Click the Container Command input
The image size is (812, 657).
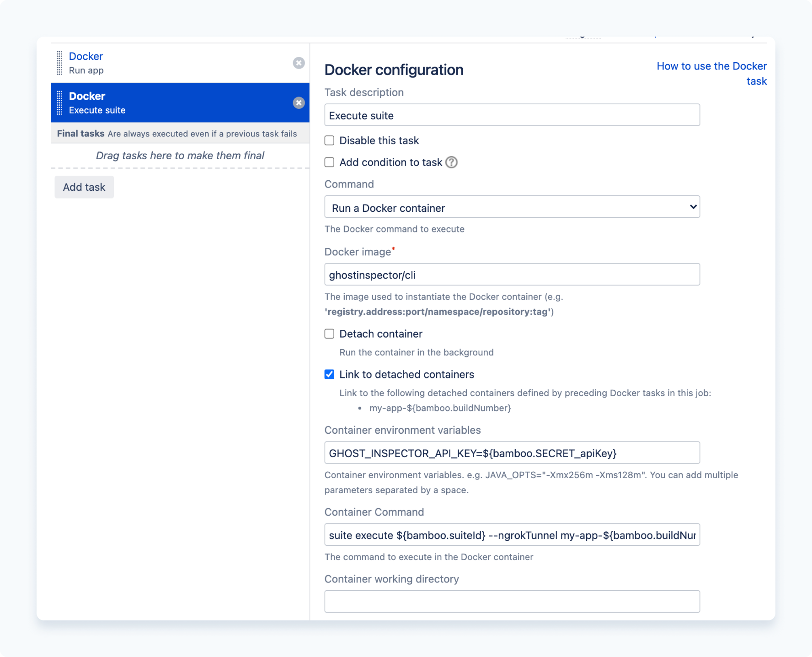pyautogui.click(x=512, y=534)
